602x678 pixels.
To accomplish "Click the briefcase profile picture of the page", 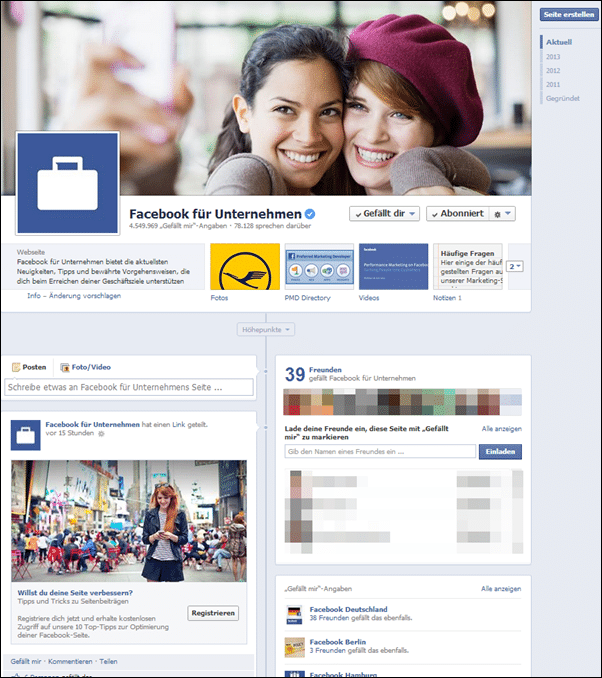I will tap(67, 183).
